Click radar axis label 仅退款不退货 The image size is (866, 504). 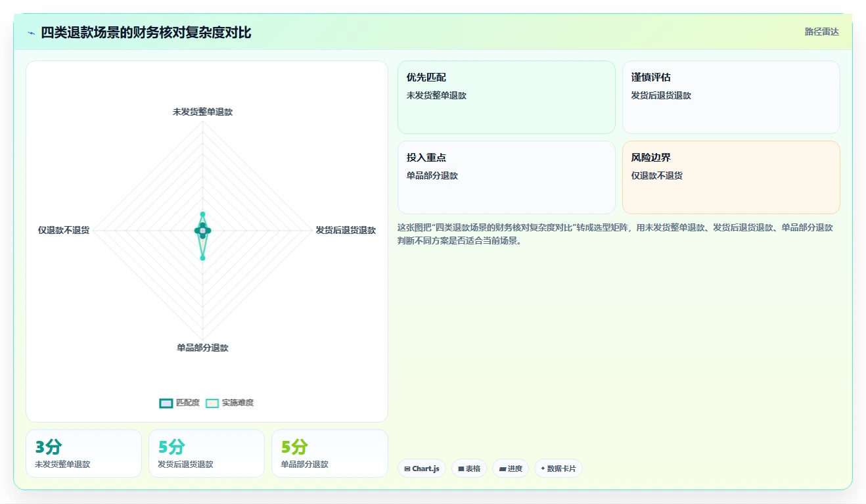coord(64,230)
